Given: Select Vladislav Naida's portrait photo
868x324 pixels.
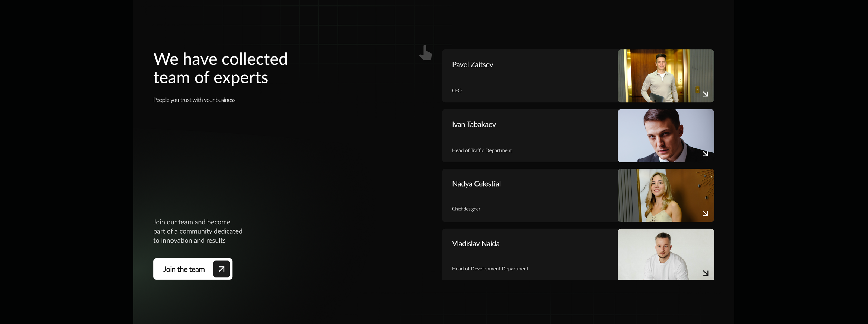Looking at the screenshot, I should [x=666, y=254].
